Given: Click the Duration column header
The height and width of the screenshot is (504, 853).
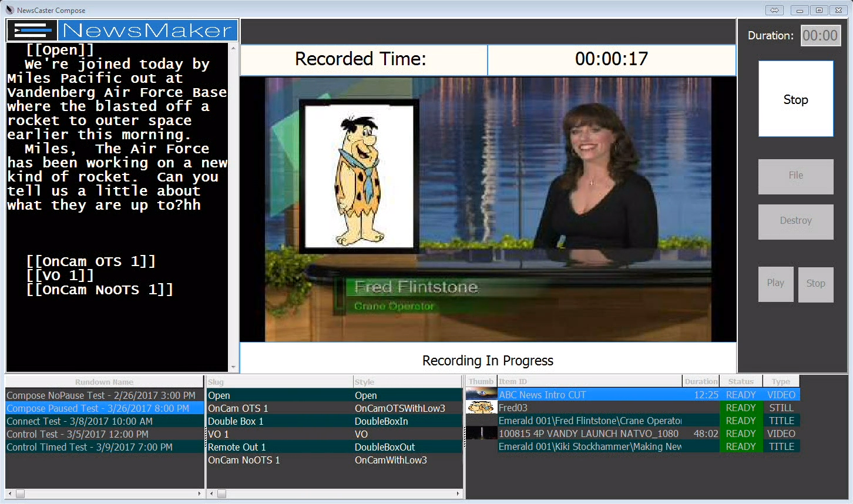Looking at the screenshot, I should click(x=701, y=382).
